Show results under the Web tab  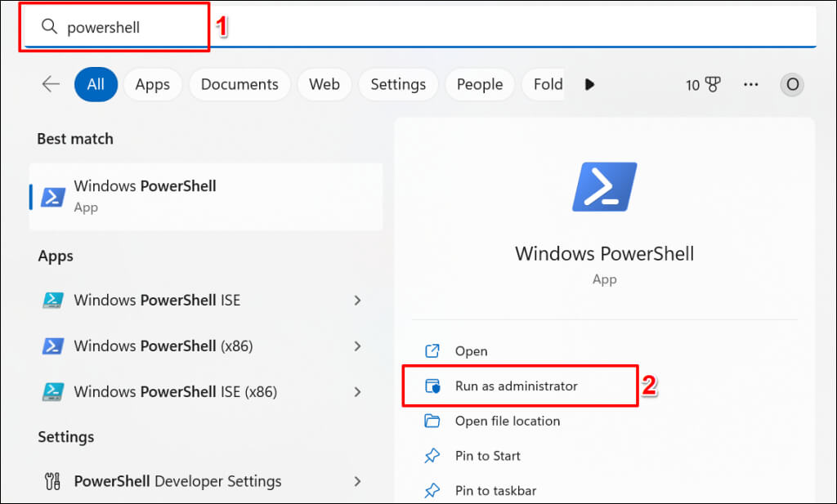click(325, 84)
